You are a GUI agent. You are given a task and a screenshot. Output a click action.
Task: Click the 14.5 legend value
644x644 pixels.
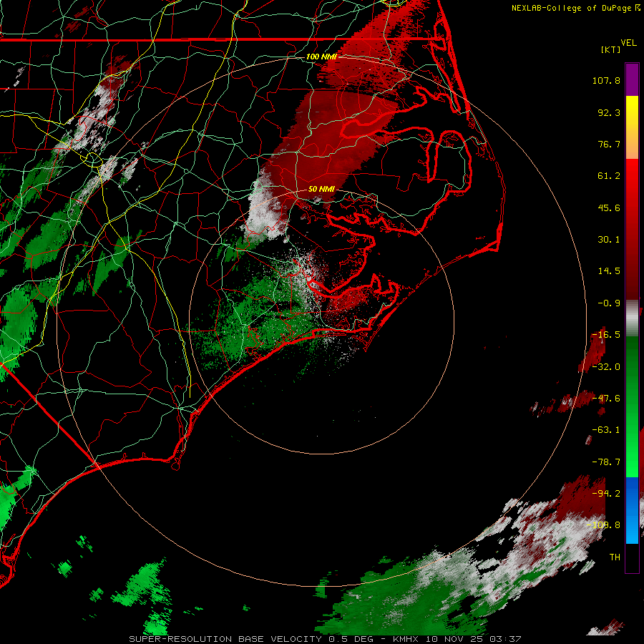609,271
